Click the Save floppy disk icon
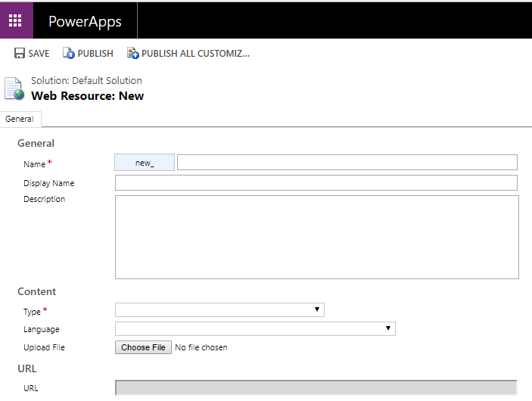 click(x=20, y=53)
